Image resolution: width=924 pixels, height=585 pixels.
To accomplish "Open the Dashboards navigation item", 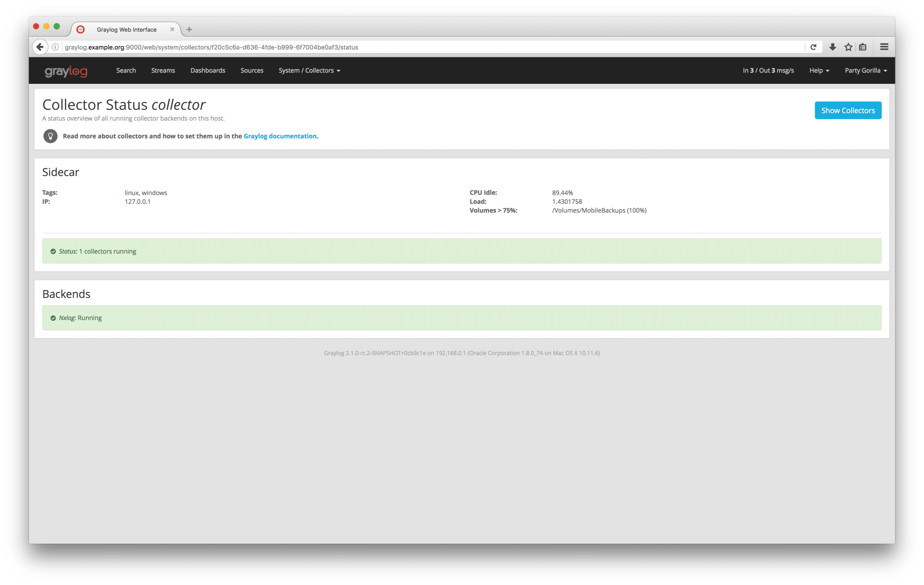I will [208, 71].
